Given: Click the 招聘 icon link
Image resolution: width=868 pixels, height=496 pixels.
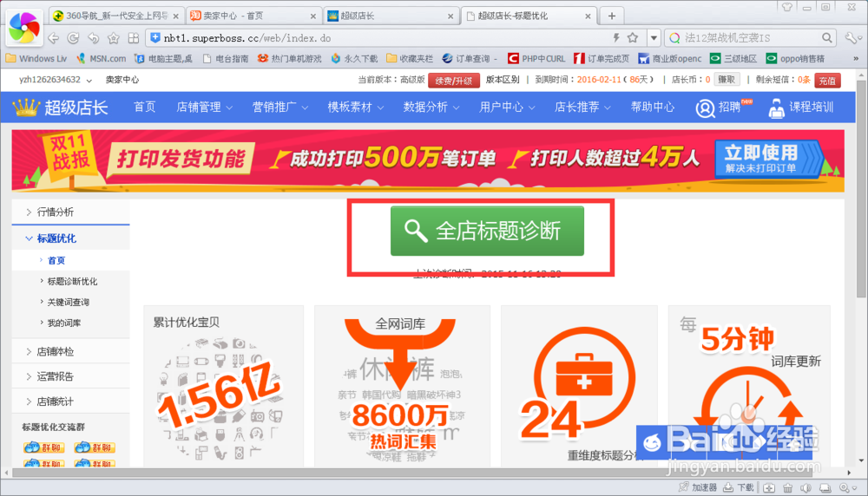Looking at the screenshot, I should pos(724,108).
